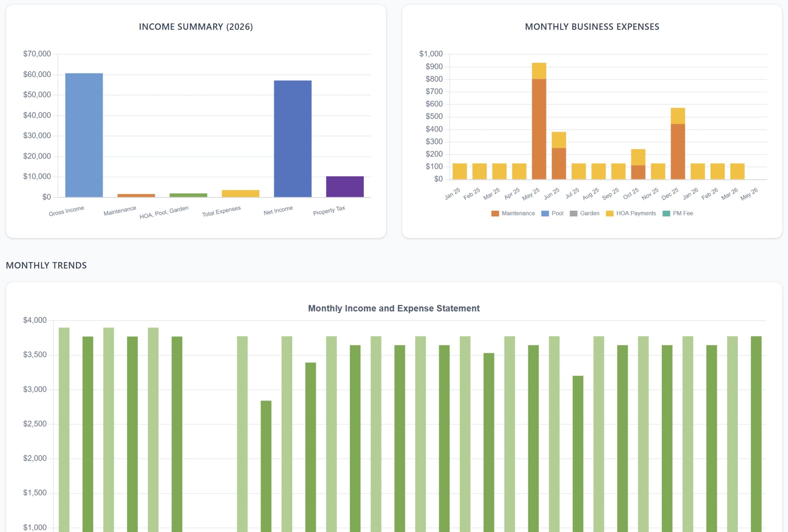The height and width of the screenshot is (532, 788).
Task: Select the Gross Income bar
Action: pos(84,135)
